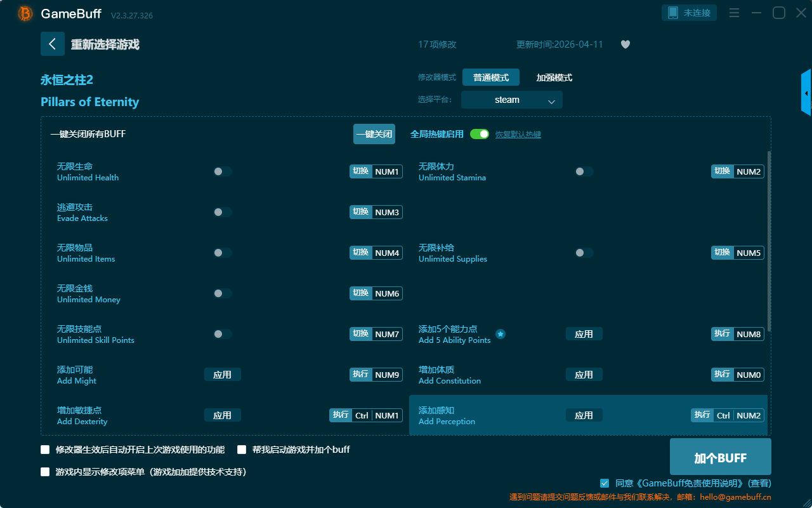This screenshot has width=812, height=508.
Task: Expand the blue side panel arrow
Action: coord(806,93)
